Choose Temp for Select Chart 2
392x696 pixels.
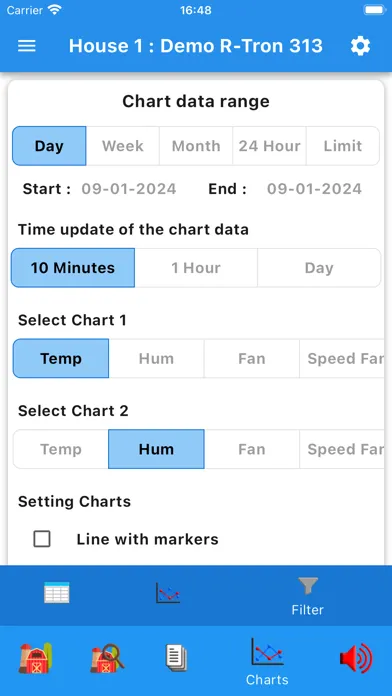(x=61, y=449)
